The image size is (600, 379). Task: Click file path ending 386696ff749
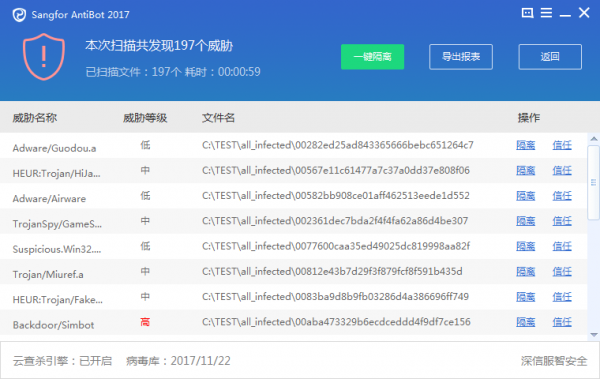point(336,297)
